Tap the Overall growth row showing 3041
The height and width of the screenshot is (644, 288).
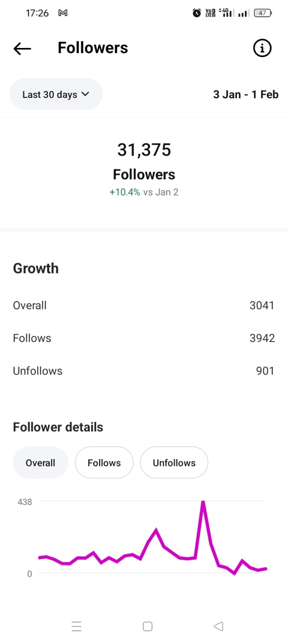144,305
